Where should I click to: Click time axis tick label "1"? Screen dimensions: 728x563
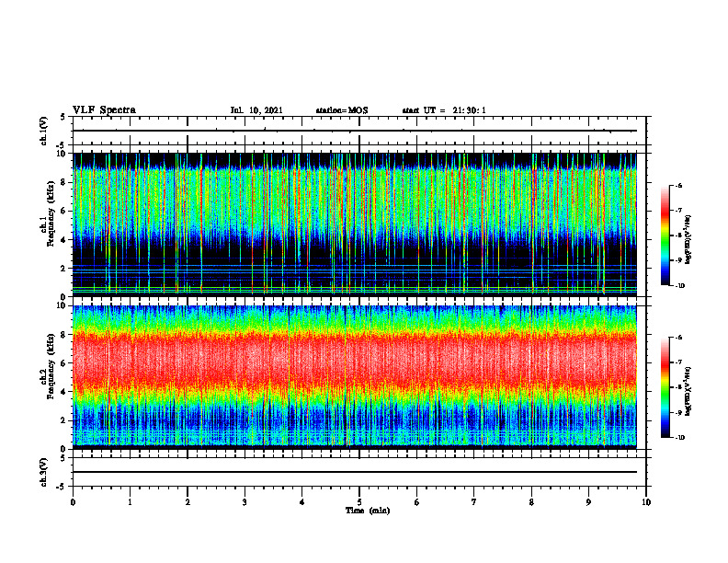130,502
